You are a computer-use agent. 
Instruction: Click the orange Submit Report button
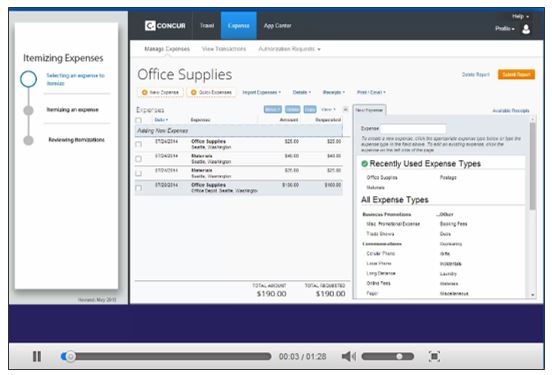[516, 74]
